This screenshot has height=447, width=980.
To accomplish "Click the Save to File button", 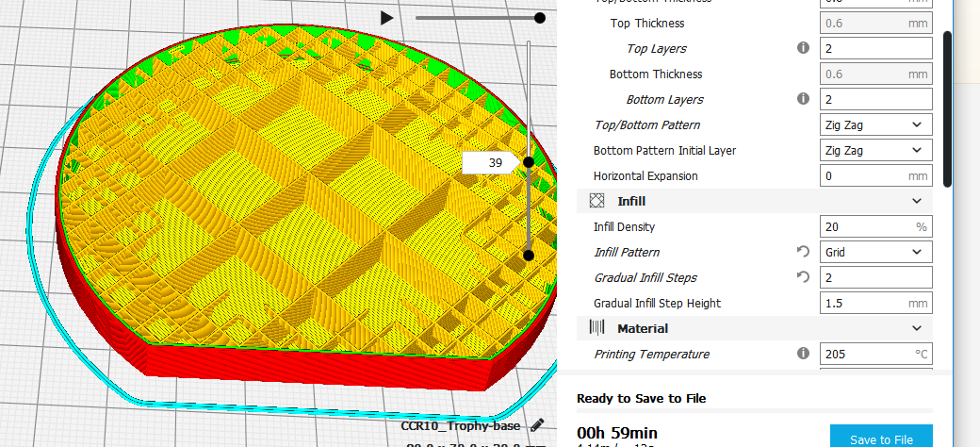I will pyautogui.click(x=881, y=439).
